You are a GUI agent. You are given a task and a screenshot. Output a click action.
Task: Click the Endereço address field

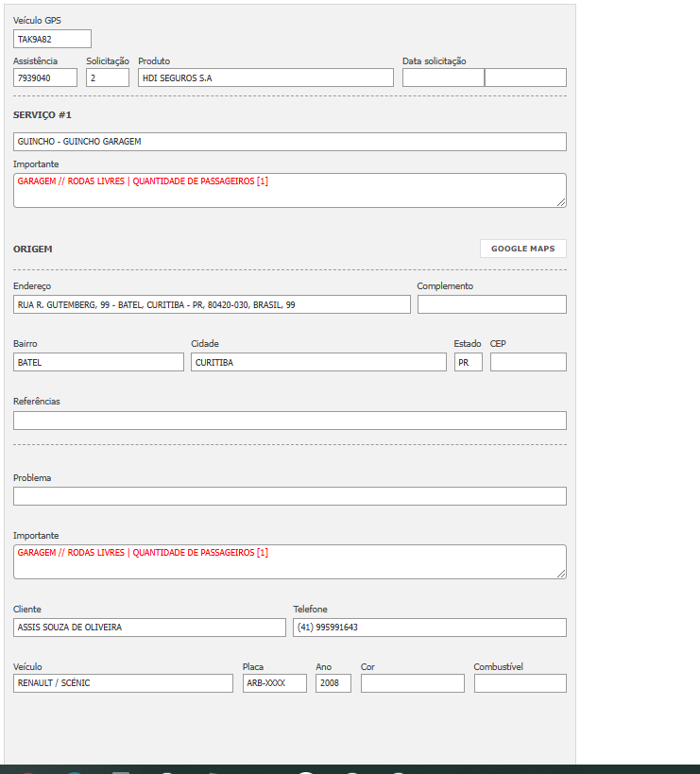(x=212, y=304)
